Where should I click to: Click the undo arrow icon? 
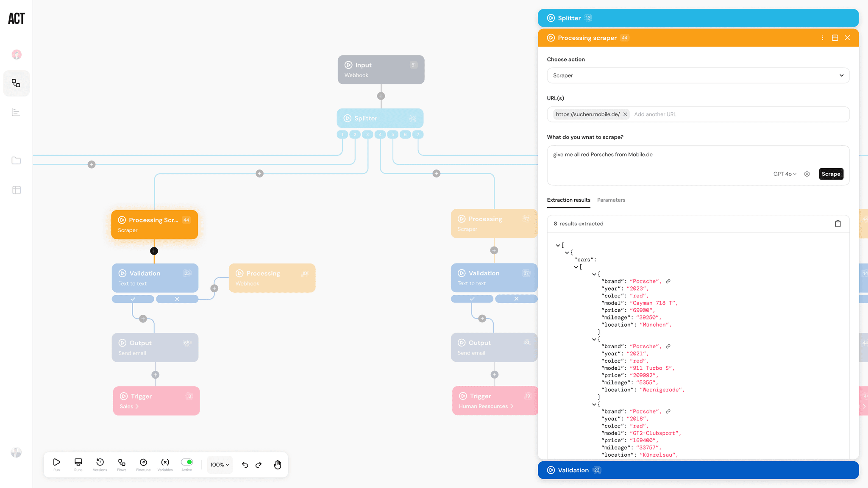point(245,465)
